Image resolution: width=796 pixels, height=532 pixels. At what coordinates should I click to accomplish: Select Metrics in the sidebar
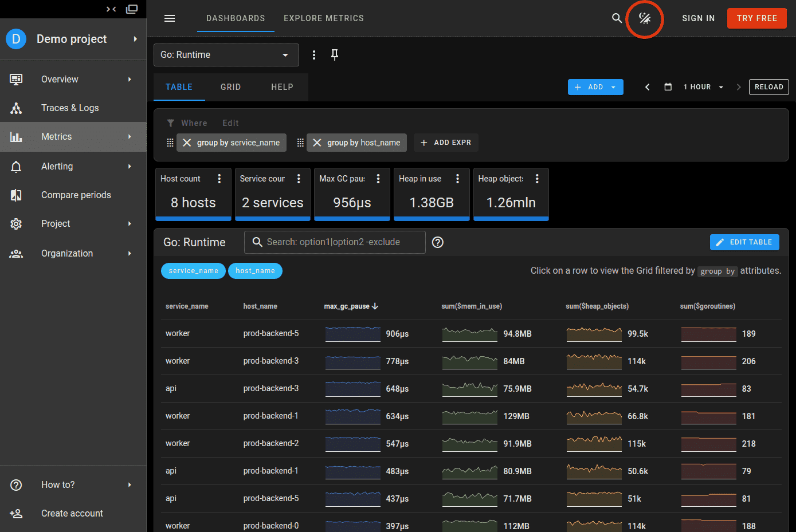point(57,136)
